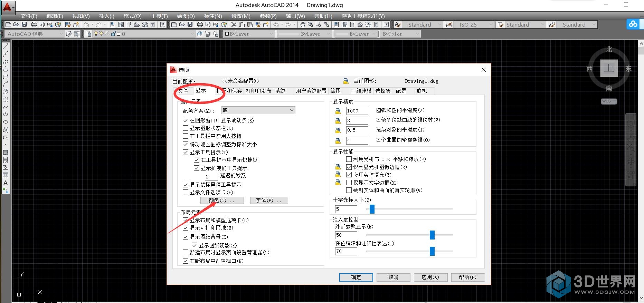Activate the Pan hand tool
Viewport: 644px width, 303px height.
coord(303,25)
